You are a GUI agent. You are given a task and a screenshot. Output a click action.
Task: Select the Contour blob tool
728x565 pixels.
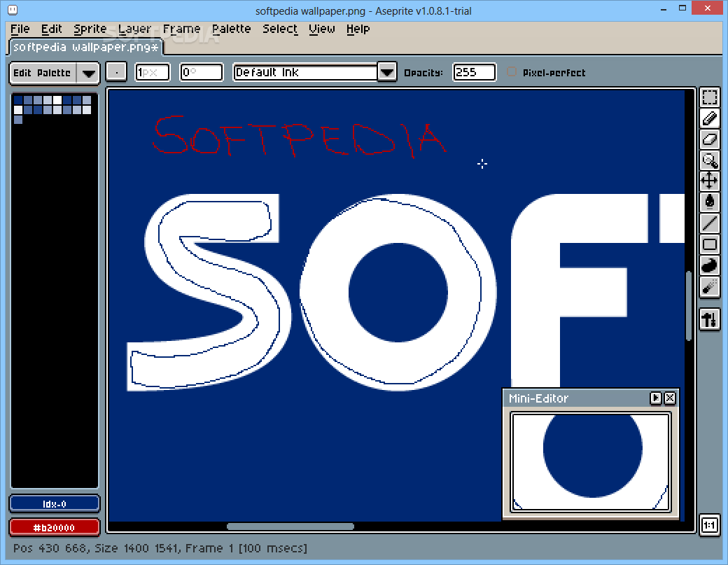[x=709, y=265]
